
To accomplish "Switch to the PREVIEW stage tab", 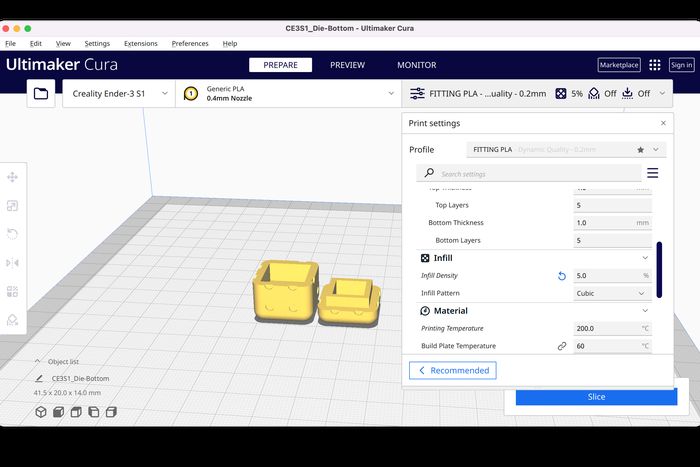I will tap(347, 65).
